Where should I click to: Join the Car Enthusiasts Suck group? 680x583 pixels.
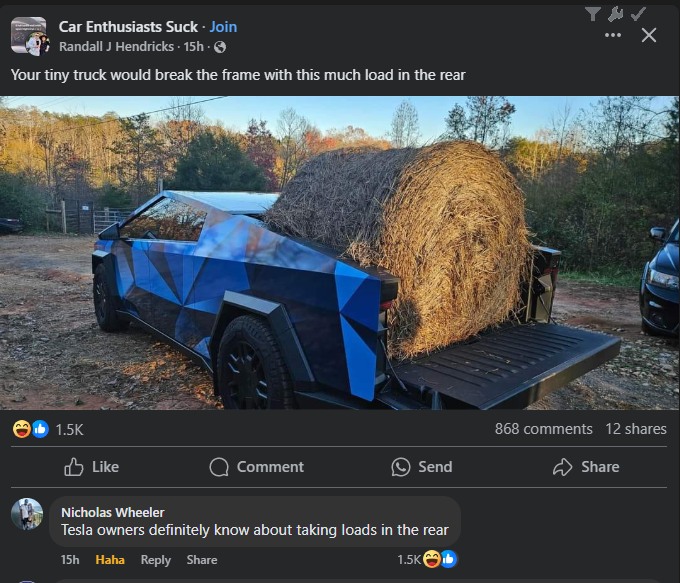pos(223,27)
